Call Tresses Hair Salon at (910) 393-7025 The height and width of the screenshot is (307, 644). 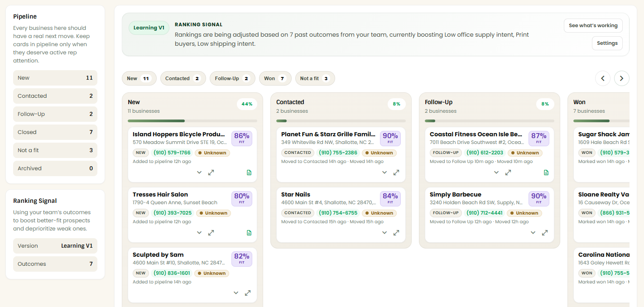pos(173,213)
